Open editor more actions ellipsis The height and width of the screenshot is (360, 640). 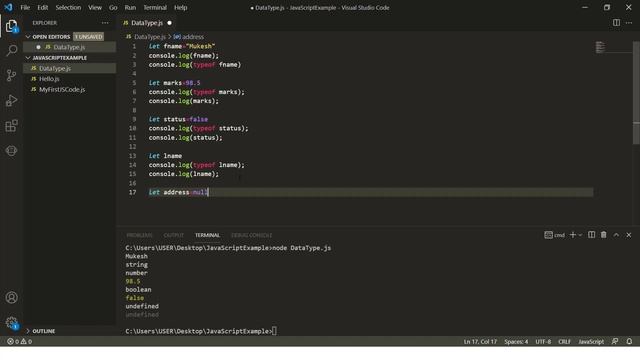[629, 23]
